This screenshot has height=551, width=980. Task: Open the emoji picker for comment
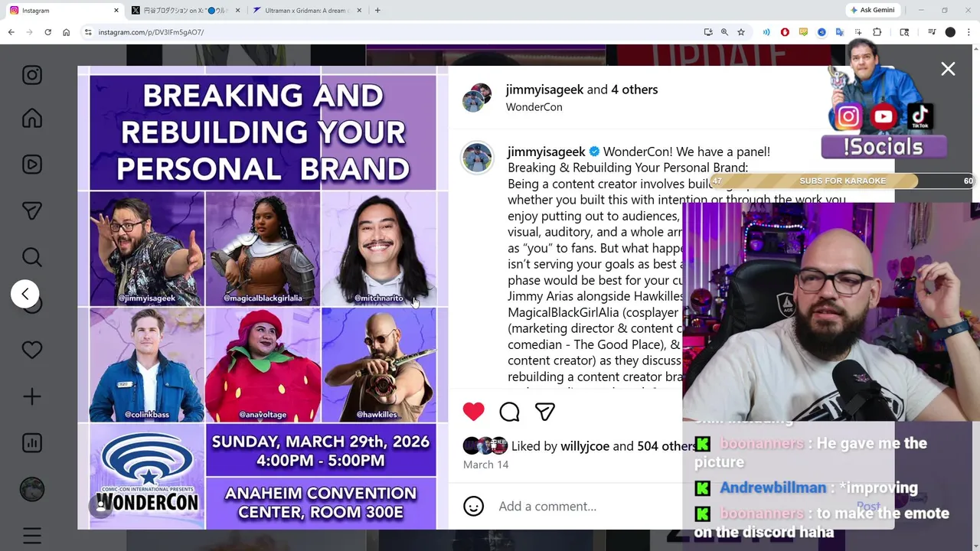pyautogui.click(x=474, y=506)
